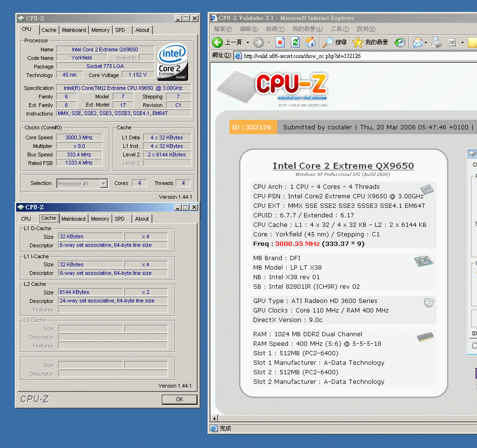Viewport: 477px width, 448px height.
Task: Open the 搜尋 search pane
Action: pyautogui.click(x=334, y=42)
